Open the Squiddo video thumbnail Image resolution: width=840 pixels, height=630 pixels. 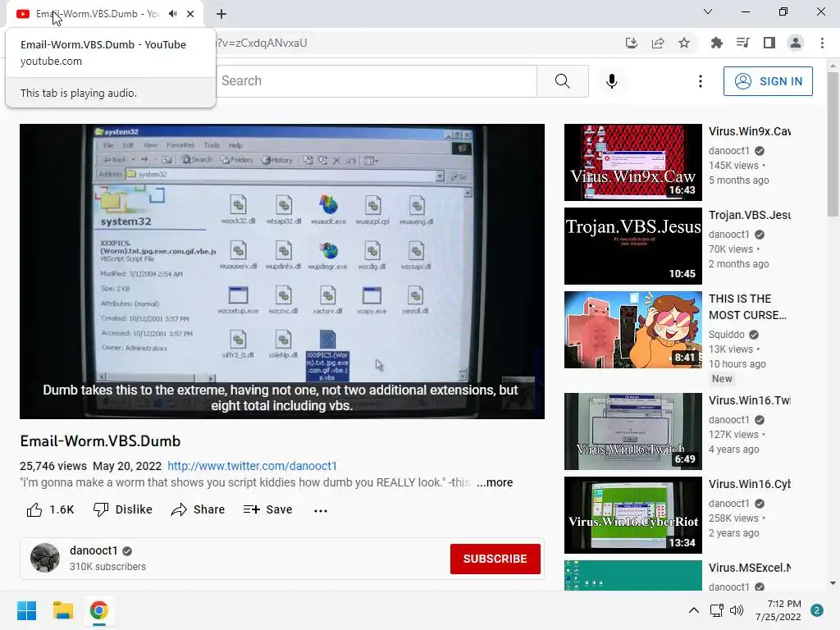pos(632,330)
